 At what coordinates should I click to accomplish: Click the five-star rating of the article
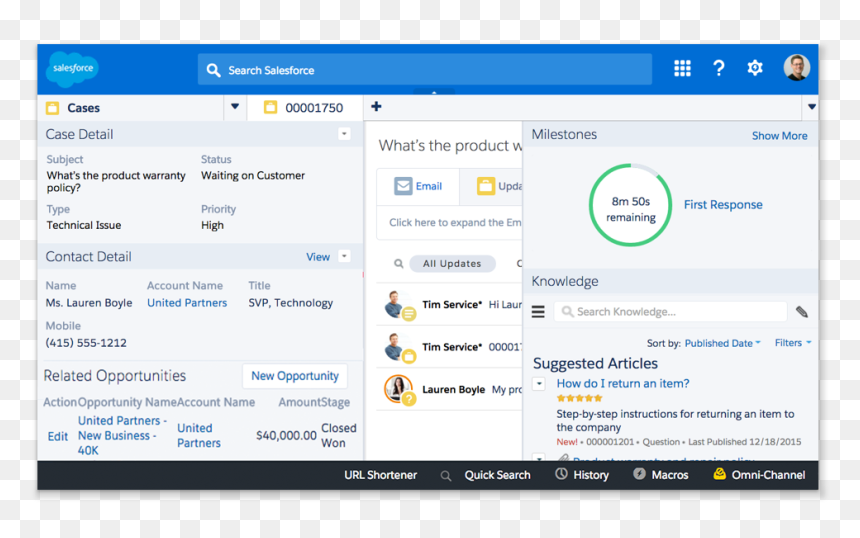(x=579, y=398)
